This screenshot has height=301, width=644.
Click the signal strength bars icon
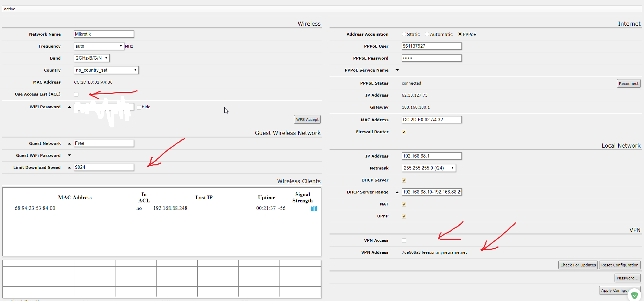[314, 209]
